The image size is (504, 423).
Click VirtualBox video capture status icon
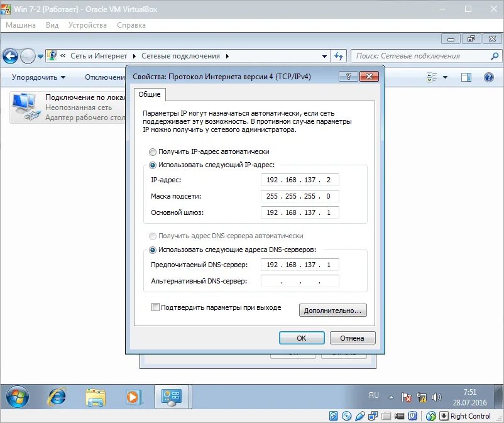click(399, 416)
